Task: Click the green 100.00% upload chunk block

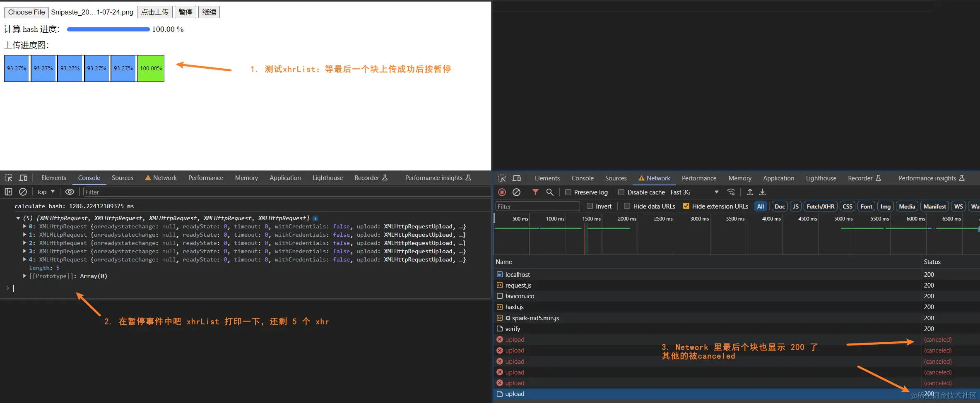Action: pyautogui.click(x=151, y=68)
